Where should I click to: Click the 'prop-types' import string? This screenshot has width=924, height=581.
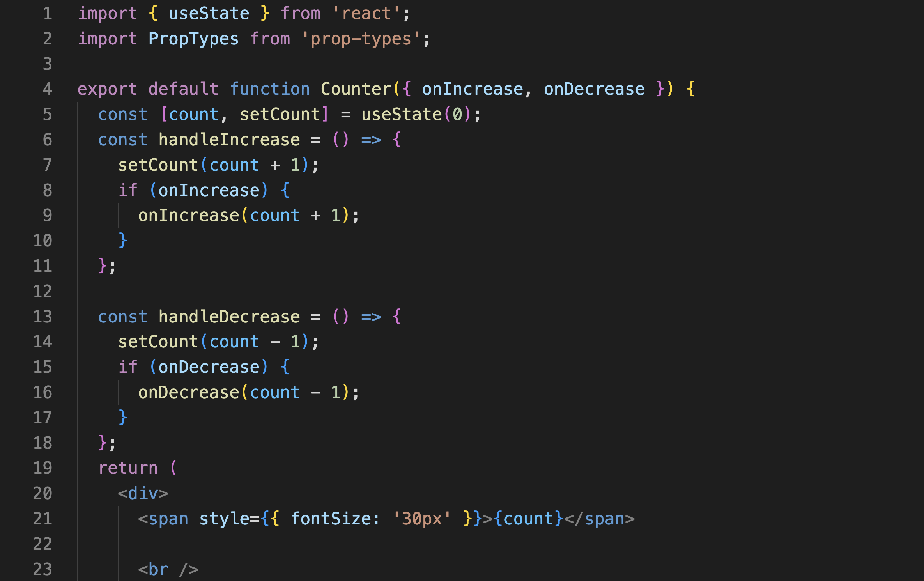(x=361, y=39)
